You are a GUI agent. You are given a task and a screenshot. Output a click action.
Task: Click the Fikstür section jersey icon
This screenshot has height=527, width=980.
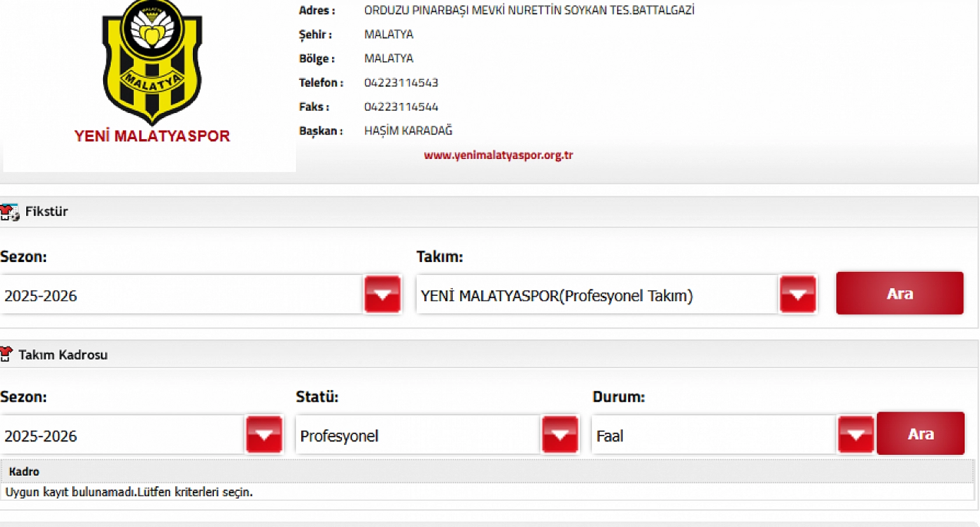tap(9, 212)
